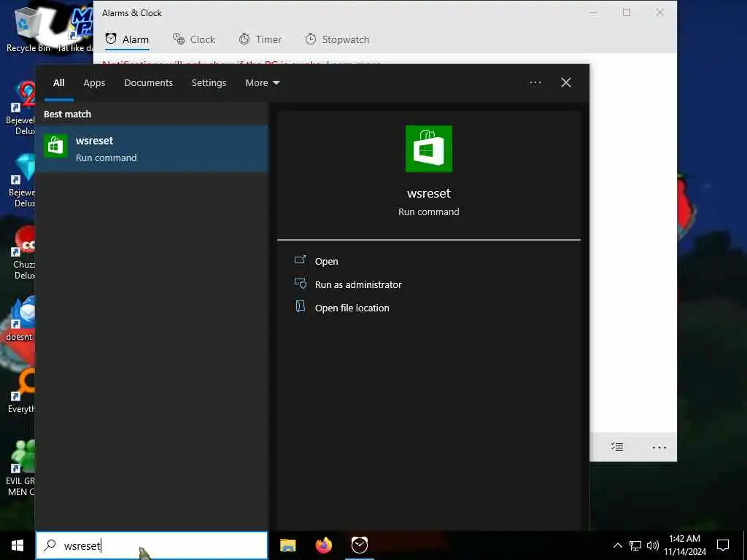The height and width of the screenshot is (560, 747).
Task: Launch Firefox from the taskbar
Action: click(x=324, y=545)
